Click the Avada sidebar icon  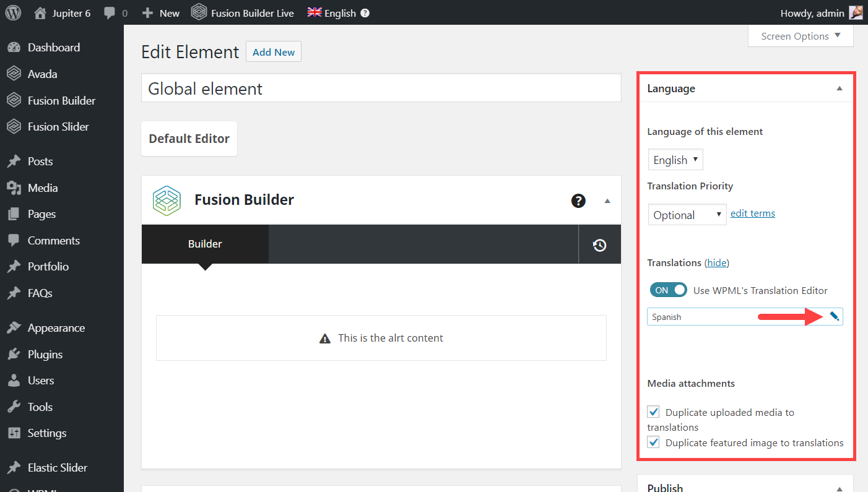[14, 74]
